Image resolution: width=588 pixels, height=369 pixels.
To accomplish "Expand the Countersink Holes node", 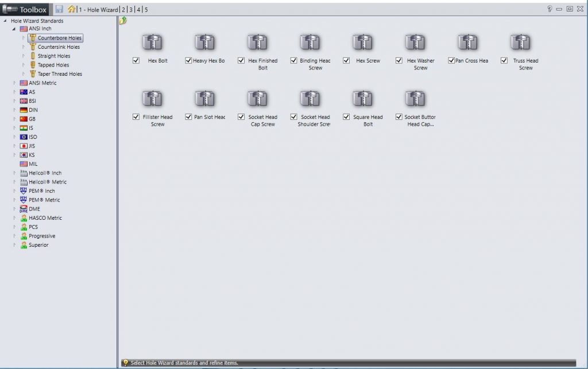I will coord(23,47).
